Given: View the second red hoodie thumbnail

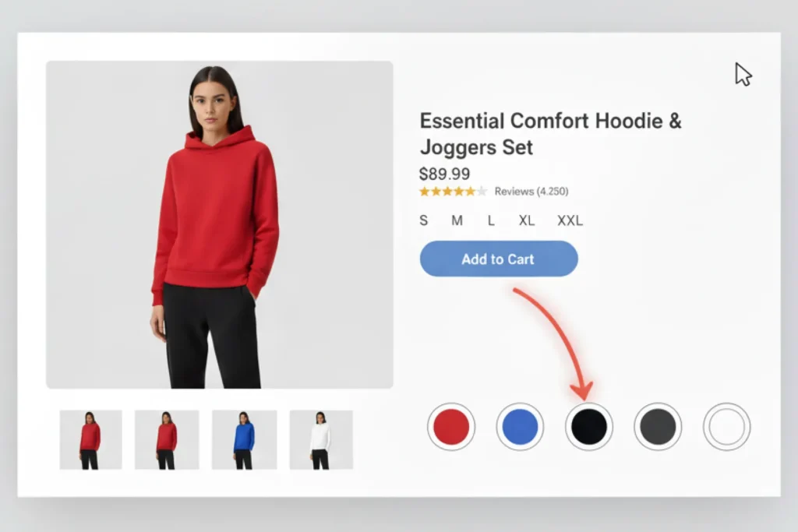Looking at the screenshot, I should 167,440.
